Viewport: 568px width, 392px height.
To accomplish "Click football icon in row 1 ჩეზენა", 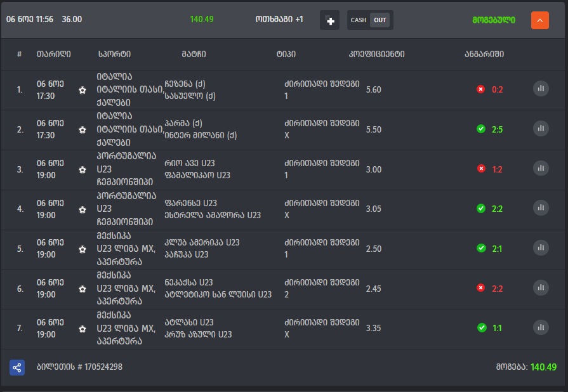I will 83,90.
